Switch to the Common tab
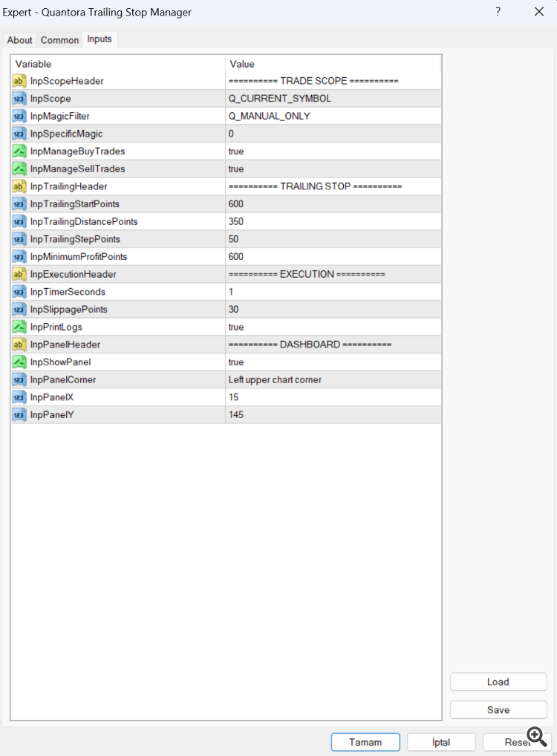The image size is (557, 756). point(60,40)
